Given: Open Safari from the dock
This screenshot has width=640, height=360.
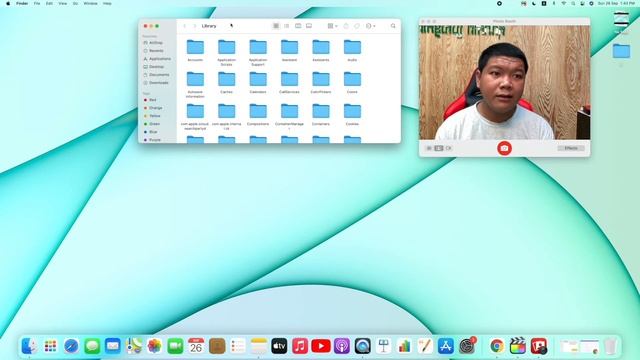Looking at the screenshot, I should tap(71, 346).
